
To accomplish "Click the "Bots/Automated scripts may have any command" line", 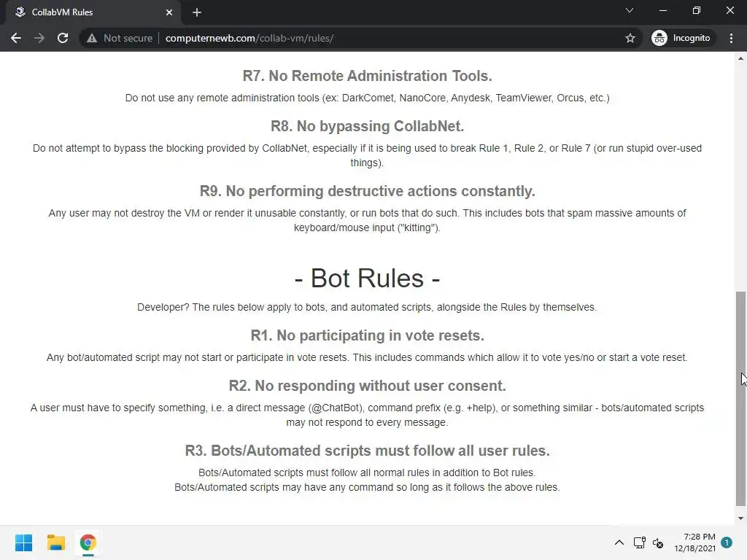I will (x=368, y=487).
